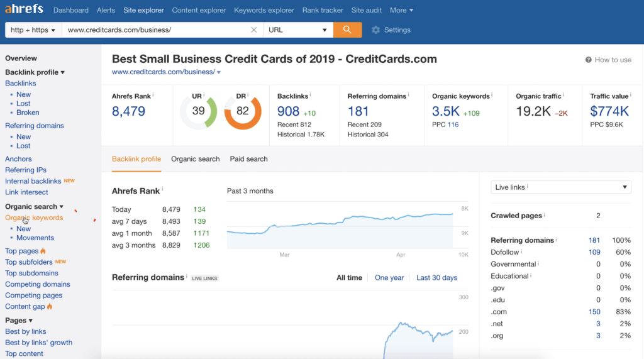This screenshot has height=359, width=644.
Task: Click the 3.5K organic keywords count
Action: [446, 111]
